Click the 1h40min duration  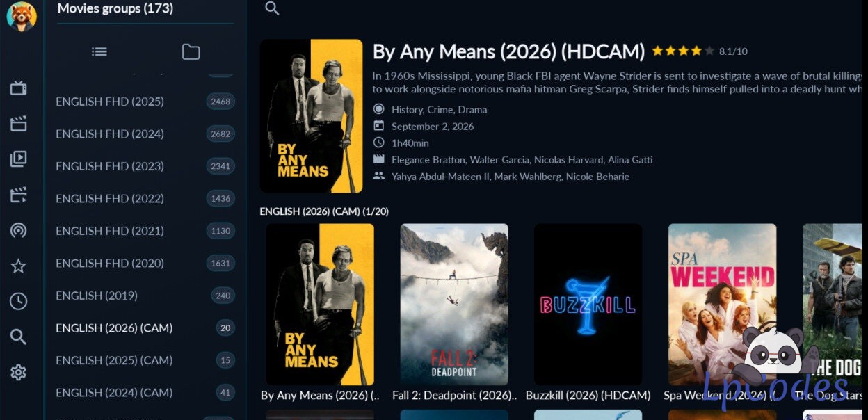410,143
